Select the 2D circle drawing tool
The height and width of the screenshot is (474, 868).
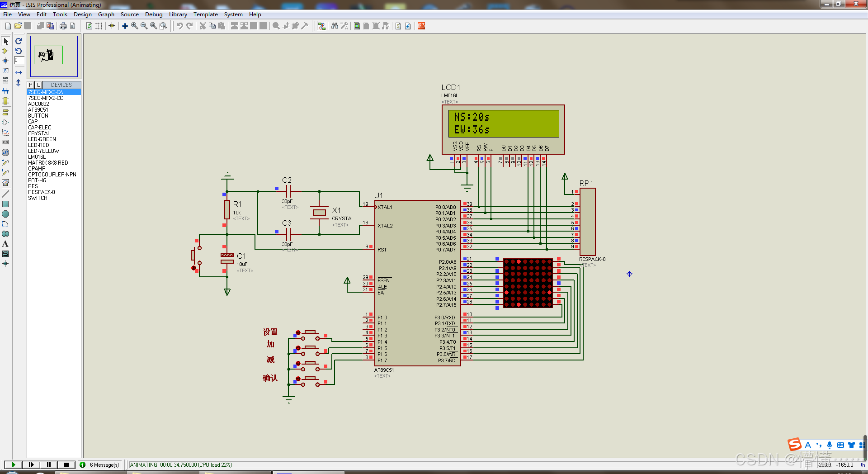(x=5, y=214)
